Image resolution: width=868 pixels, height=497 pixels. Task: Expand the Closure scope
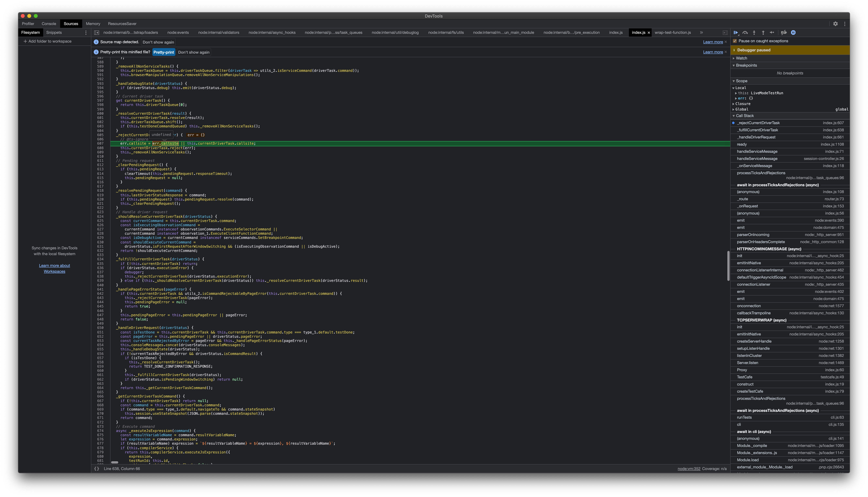(x=742, y=104)
